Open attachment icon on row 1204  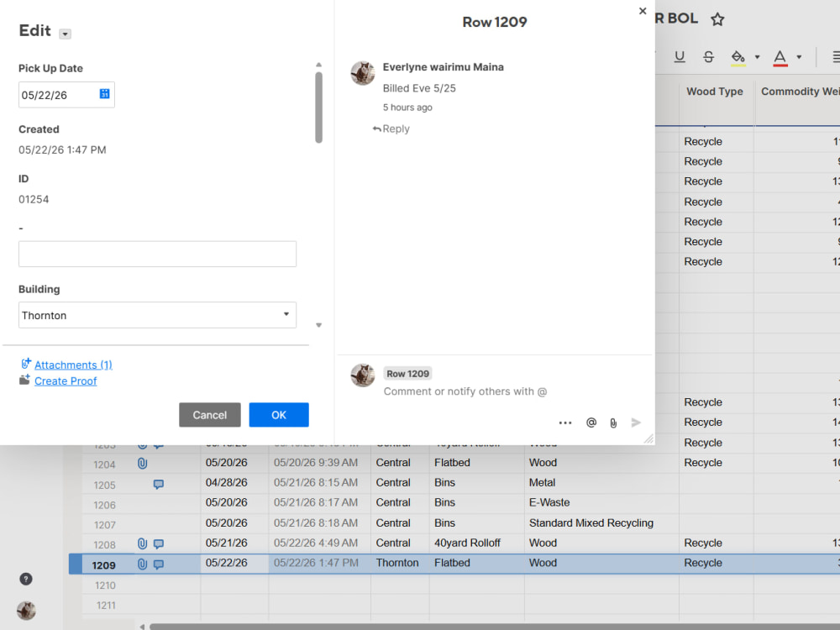[x=142, y=464]
